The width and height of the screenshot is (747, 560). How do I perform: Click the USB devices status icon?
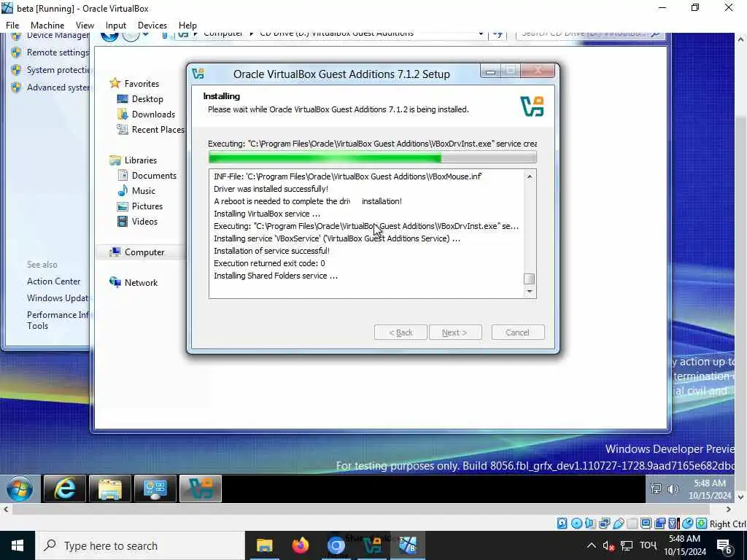click(x=619, y=524)
